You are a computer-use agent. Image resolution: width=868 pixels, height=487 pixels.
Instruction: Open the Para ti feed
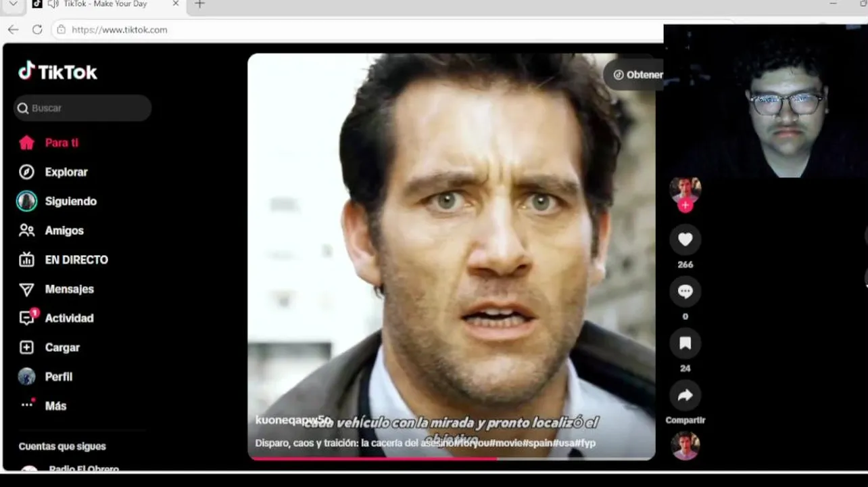(61, 143)
